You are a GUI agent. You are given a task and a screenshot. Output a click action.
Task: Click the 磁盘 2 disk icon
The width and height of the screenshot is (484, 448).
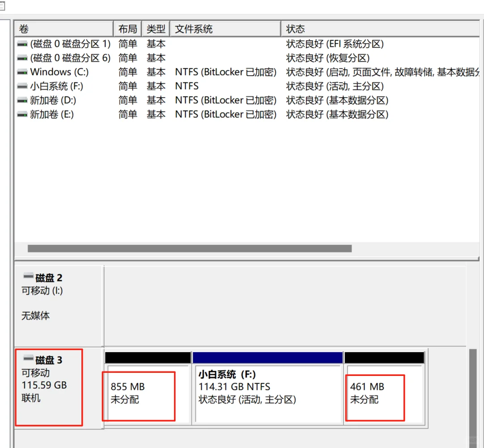pos(28,276)
